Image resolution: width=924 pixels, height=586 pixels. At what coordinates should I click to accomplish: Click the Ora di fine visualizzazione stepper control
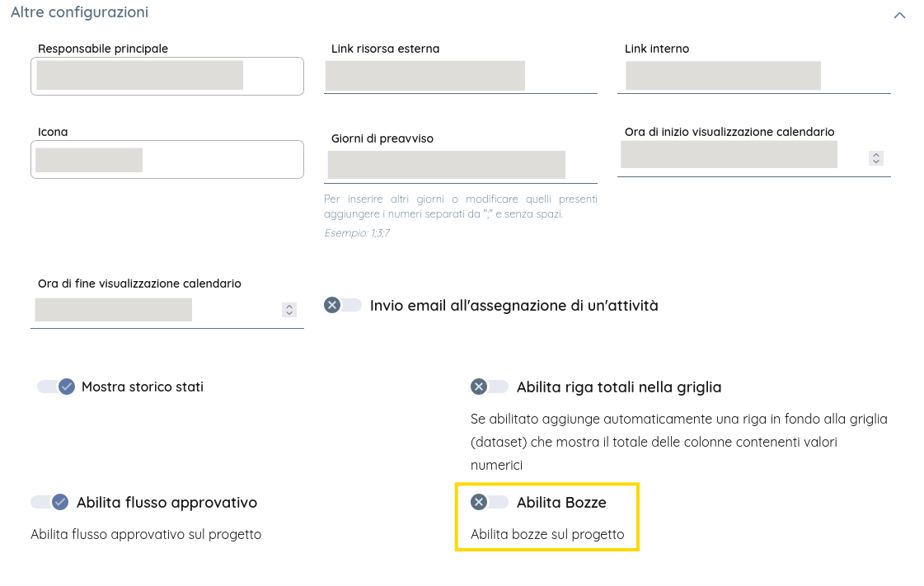(x=288, y=309)
